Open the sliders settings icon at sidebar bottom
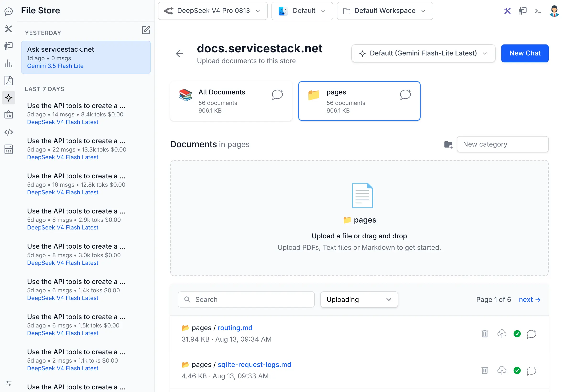The height and width of the screenshot is (392, 564). click(9, 383)
